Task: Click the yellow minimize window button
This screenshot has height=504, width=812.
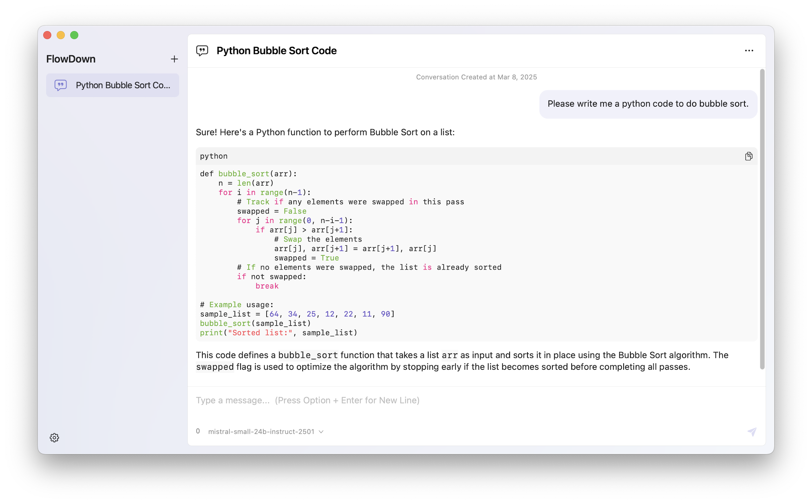Action: pos(61,35)
